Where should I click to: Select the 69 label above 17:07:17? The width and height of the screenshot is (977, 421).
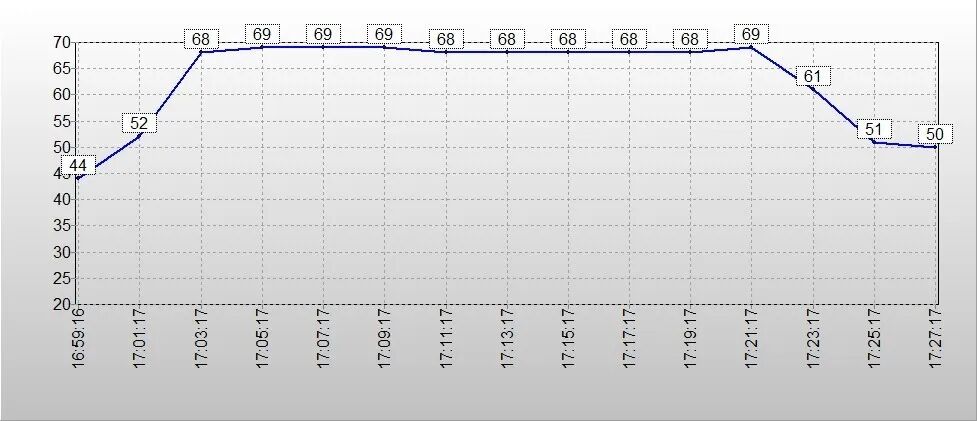click(x=323, y=34)
